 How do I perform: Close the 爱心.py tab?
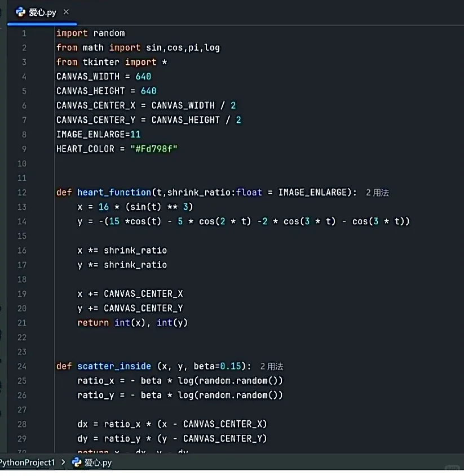(66, 12)
